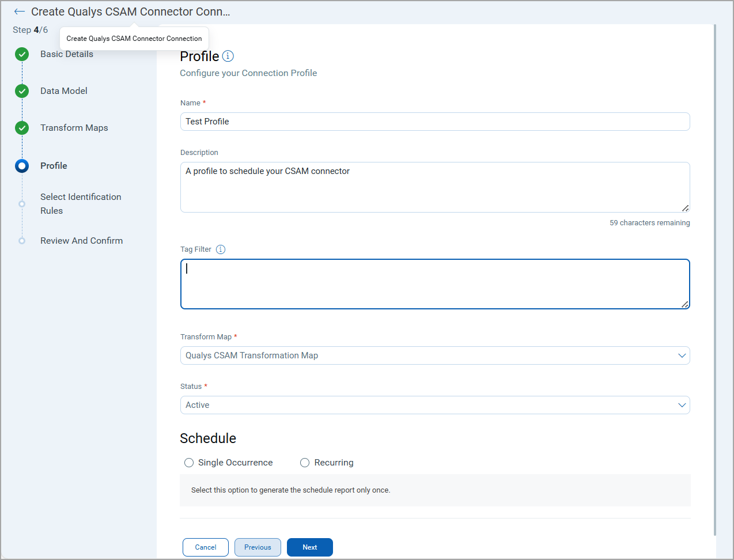Click the Basic Details green checkmark icon
Image resolution: width=734 pixels, height=560 pixels.
[x=22, y=54]
